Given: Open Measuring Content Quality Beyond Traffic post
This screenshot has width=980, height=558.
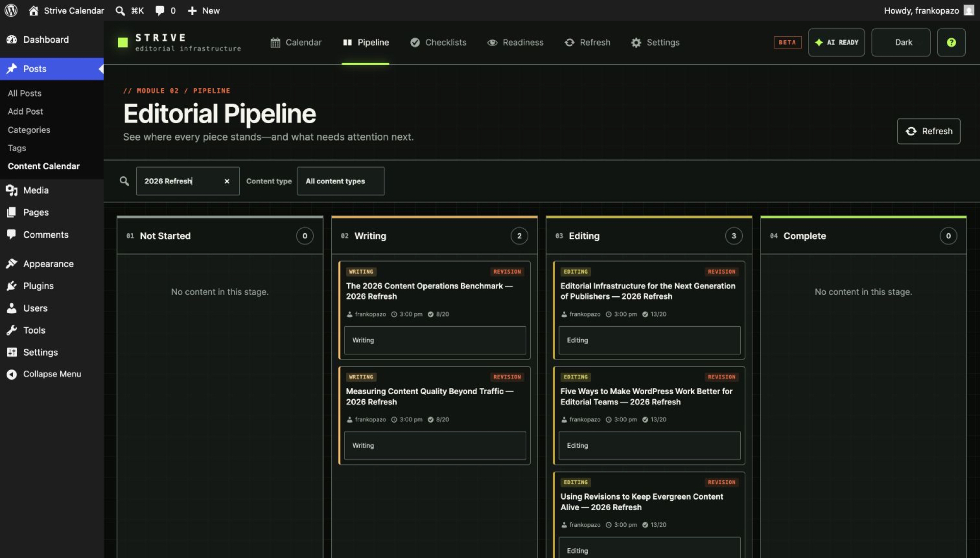Looking at the screenshot, I should (x=430, y=397).
